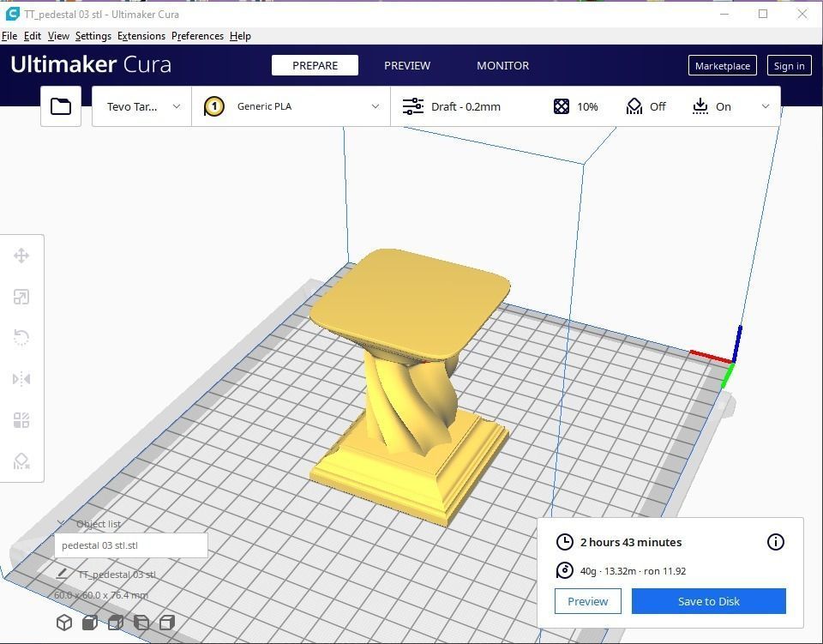Click the Draft - 0.2mm profile text
The image size is (823, 644).
tap(466, 106)
